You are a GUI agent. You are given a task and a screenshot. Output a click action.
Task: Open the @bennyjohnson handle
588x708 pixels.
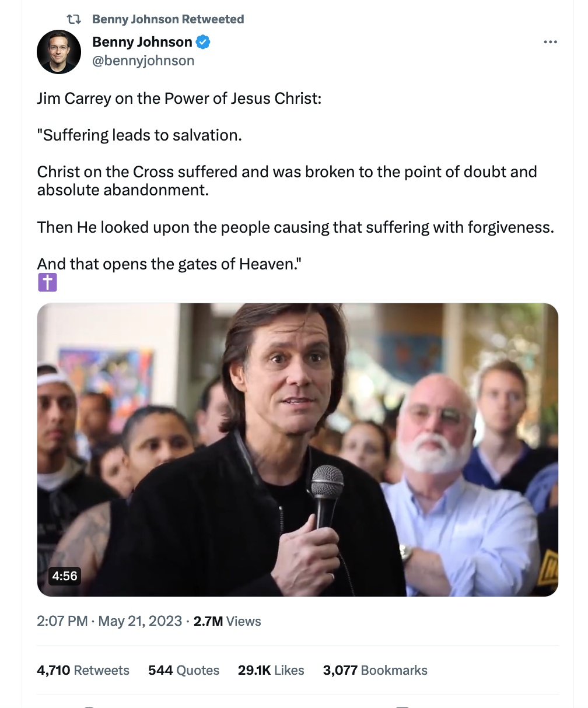point(143,61)
